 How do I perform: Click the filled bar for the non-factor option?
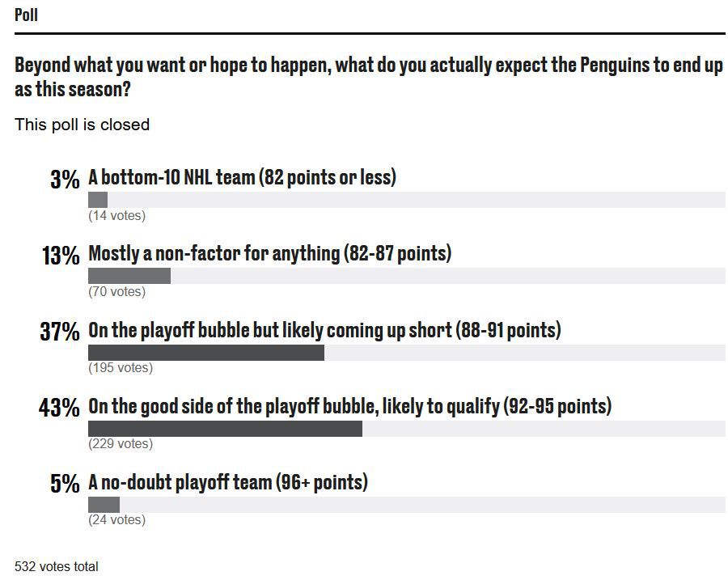(129, 276)
